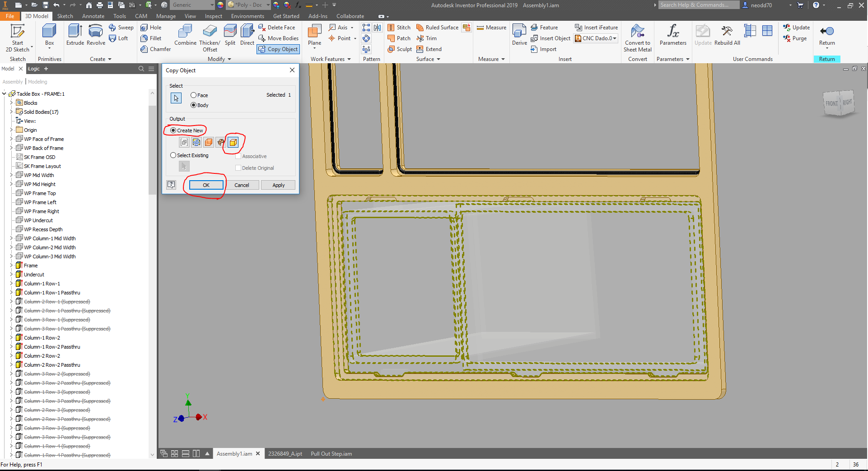Choose the yellow solid body output icon
The image size is (868, 471).
tap(233, 142)
